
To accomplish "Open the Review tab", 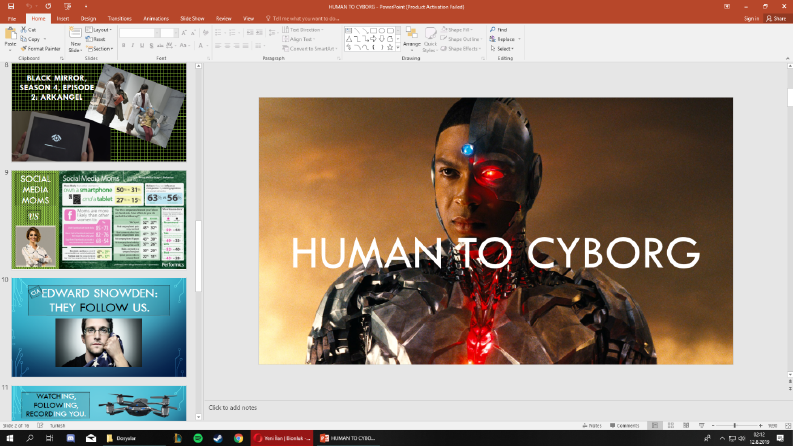I will pyautogui.click(x=224, y=18).
